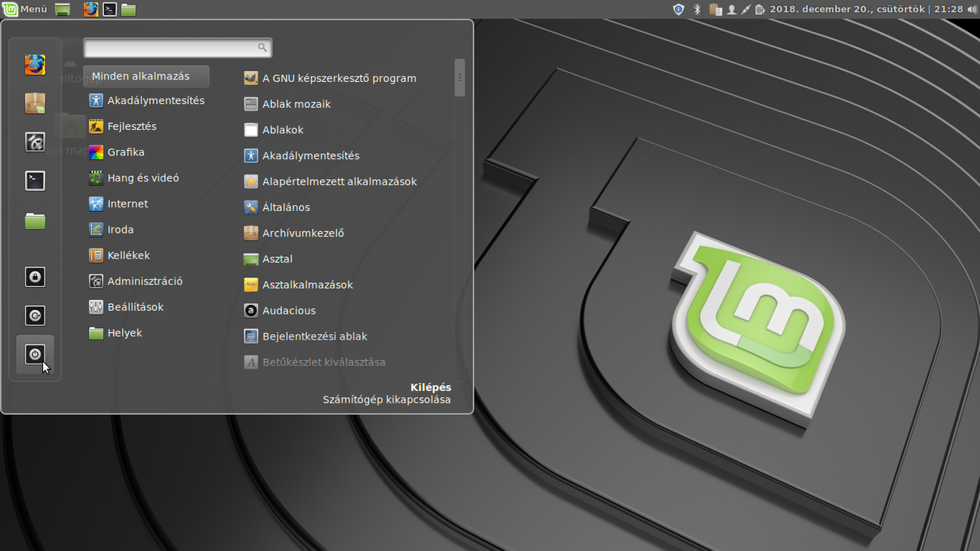This screenshot has width=980, height=551.
Task: Click the clipboard tray icon
Action: (716, 9)
